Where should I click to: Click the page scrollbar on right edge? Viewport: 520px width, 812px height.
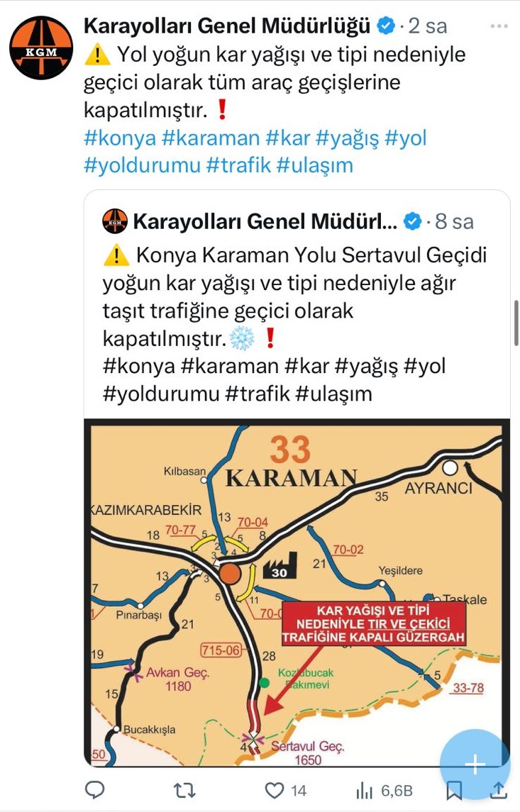pos(516,323)
